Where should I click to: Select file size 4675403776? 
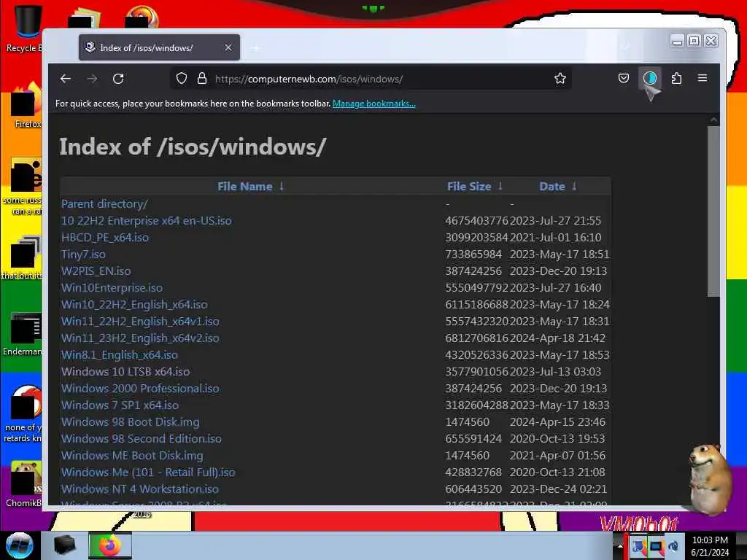(x=476, y=220)
